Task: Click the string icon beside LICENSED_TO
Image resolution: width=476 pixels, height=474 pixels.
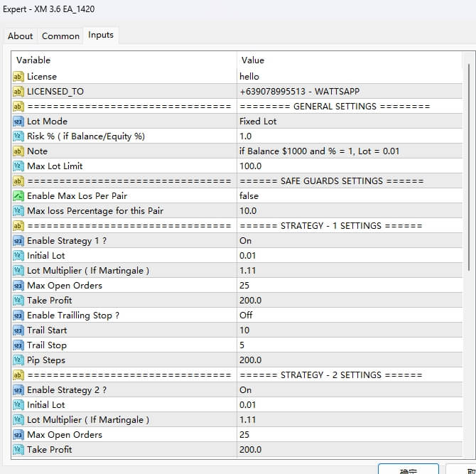Action: tap(18, 92)
